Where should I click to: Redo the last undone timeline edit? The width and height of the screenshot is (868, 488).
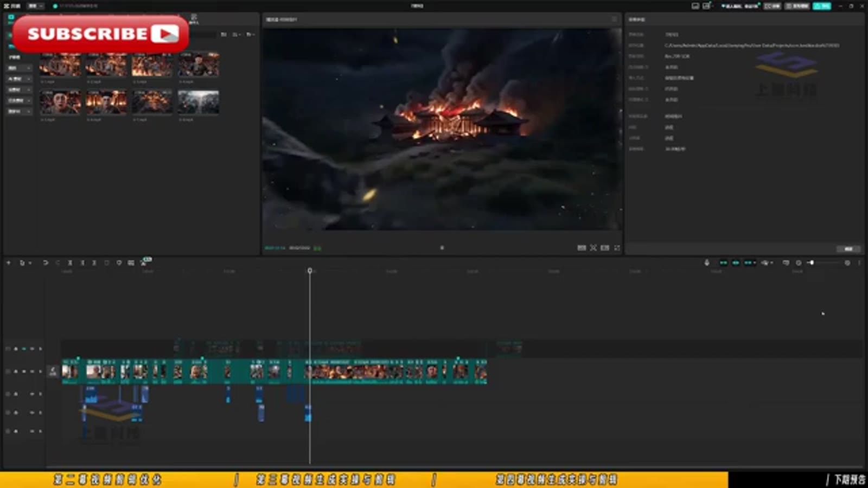58,262
